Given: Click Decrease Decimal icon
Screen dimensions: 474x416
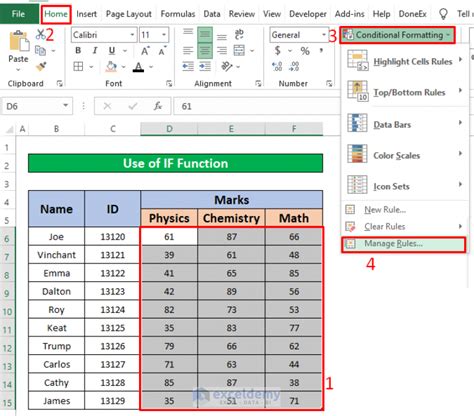Looking at the screenshot, I should click(x=294, y=67).
